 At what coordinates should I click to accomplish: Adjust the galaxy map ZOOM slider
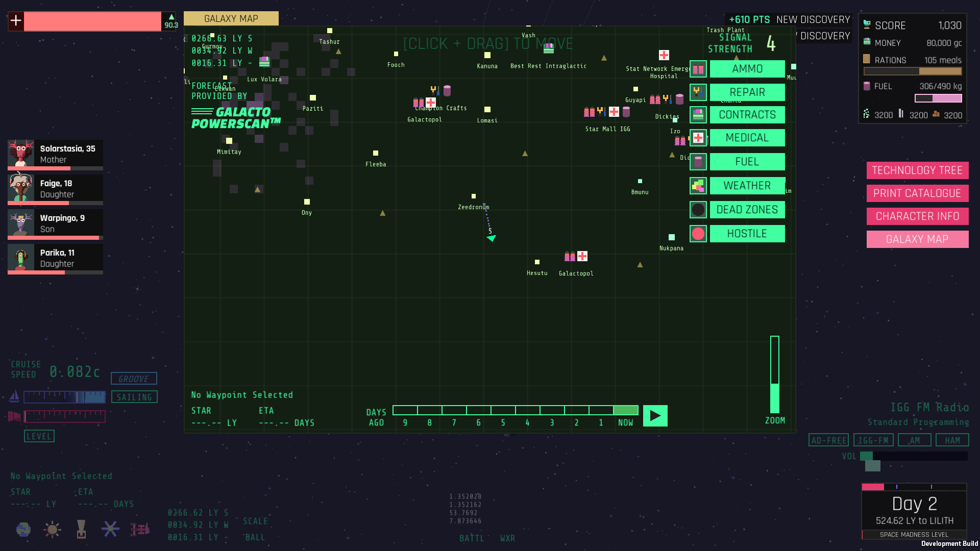point(774,375)
